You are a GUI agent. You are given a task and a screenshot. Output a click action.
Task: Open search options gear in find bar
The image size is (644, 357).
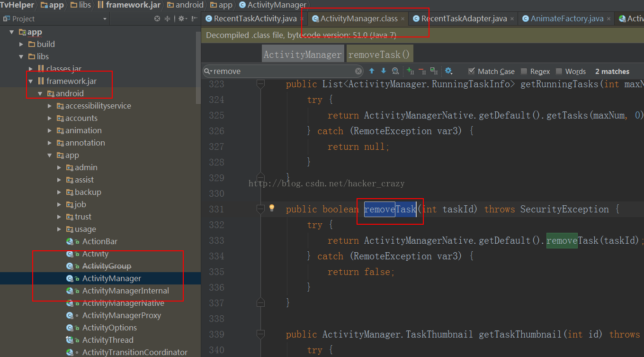pyautogui.click(x=448, y=71)
